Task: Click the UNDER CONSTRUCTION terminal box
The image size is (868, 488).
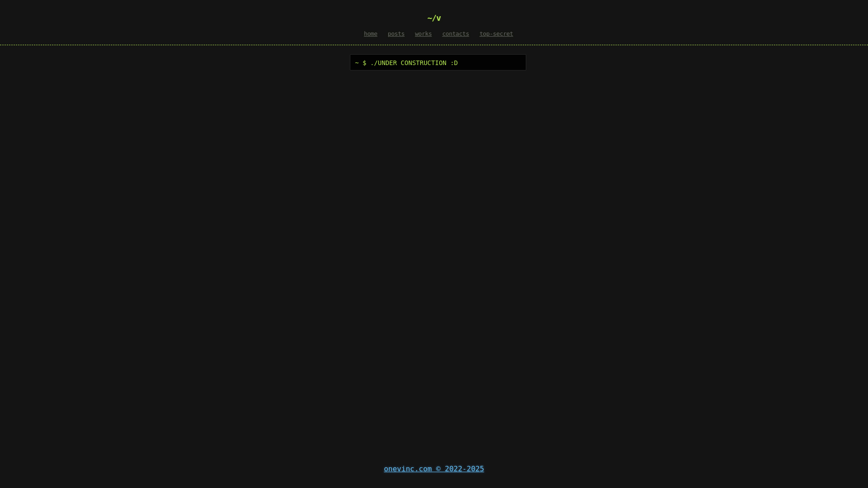Action: click(438, 62)
